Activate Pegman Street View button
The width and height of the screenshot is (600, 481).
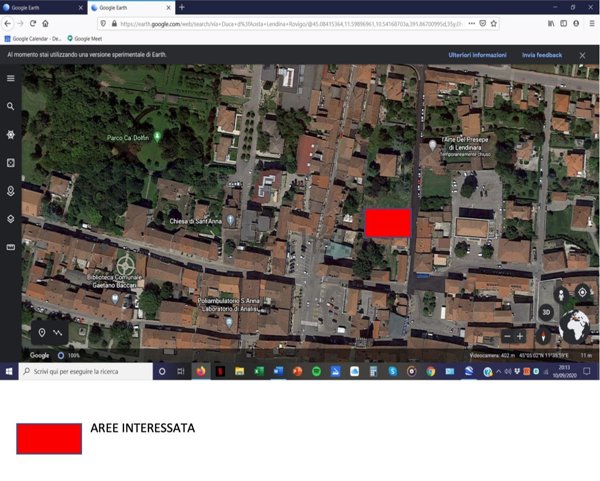[561, 295]
